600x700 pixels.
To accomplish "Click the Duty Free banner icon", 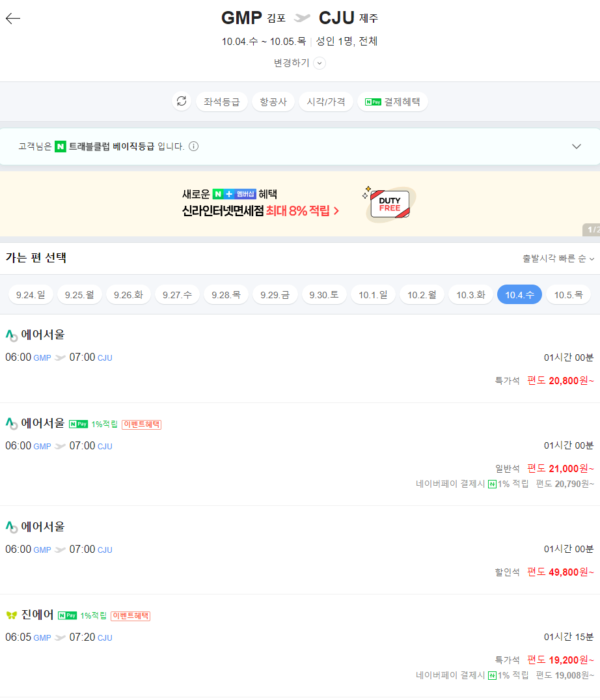I will [x=389, y=204].
